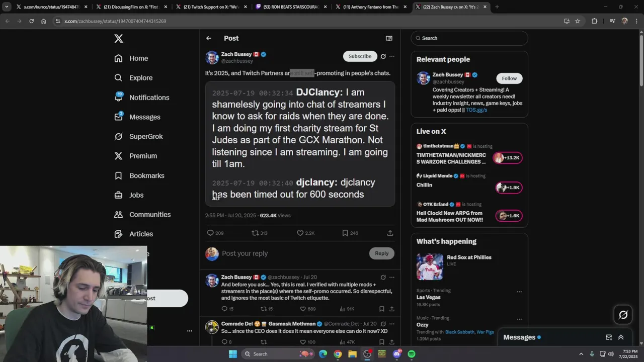Viewport: 644px width, 362px height.
Task: Open the tab search dropdown arrow
Action: click(7, 7)
